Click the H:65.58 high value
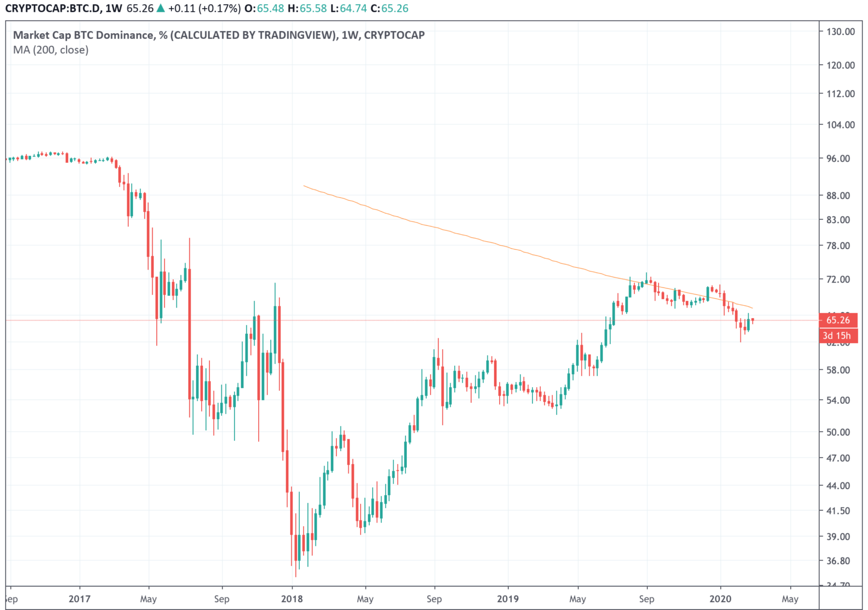 pyautogui.click(x=307, y=9)
